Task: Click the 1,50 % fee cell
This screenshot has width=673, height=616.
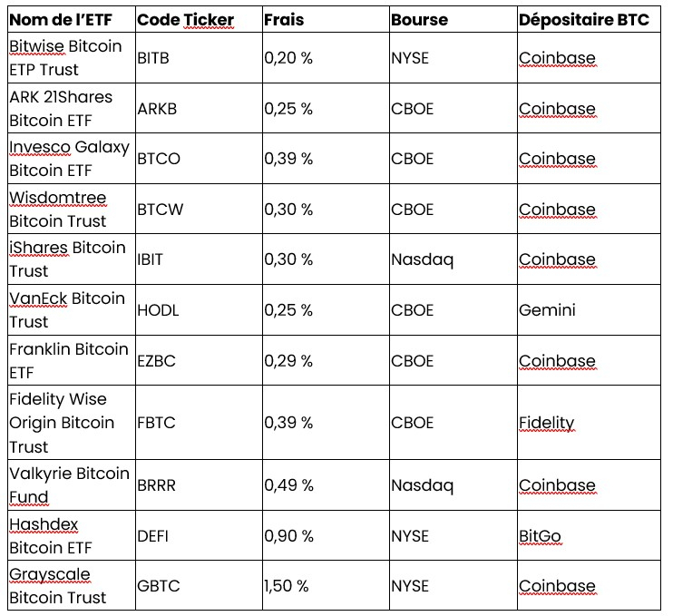Action: pos(287,586)
